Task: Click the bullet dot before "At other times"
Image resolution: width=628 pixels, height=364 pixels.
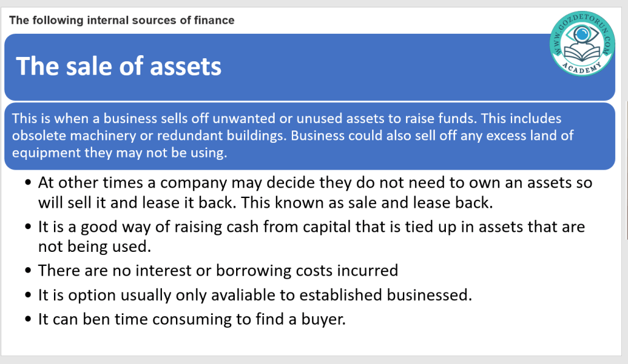Action: pos(28,183)
